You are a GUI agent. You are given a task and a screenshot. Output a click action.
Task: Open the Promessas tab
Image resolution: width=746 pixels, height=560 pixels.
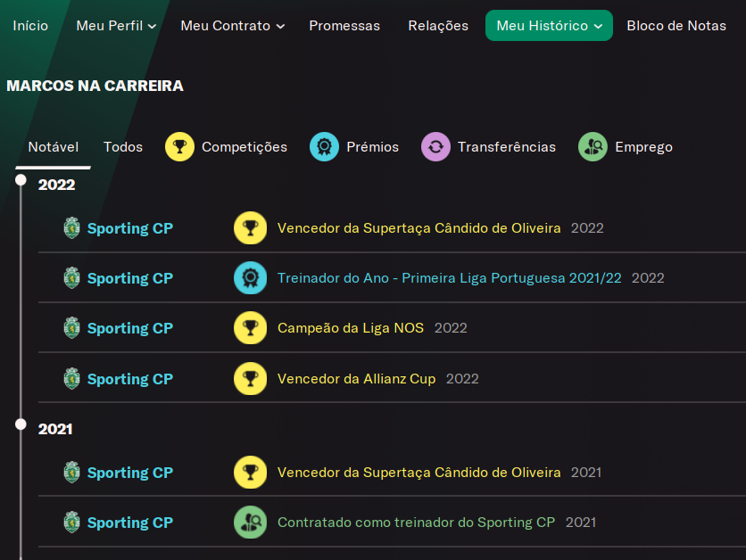(344, 26)
